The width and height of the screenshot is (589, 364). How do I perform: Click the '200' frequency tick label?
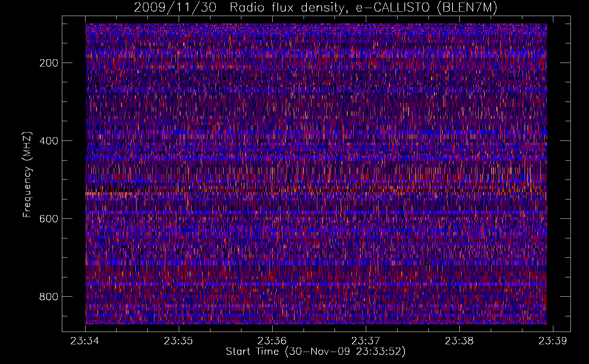49,63
